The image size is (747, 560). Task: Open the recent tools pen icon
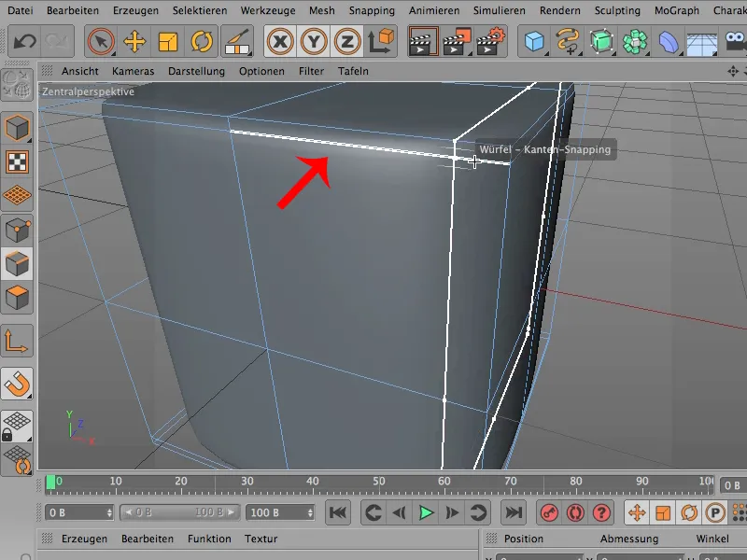pyautogui.click(x=237, y=41)
